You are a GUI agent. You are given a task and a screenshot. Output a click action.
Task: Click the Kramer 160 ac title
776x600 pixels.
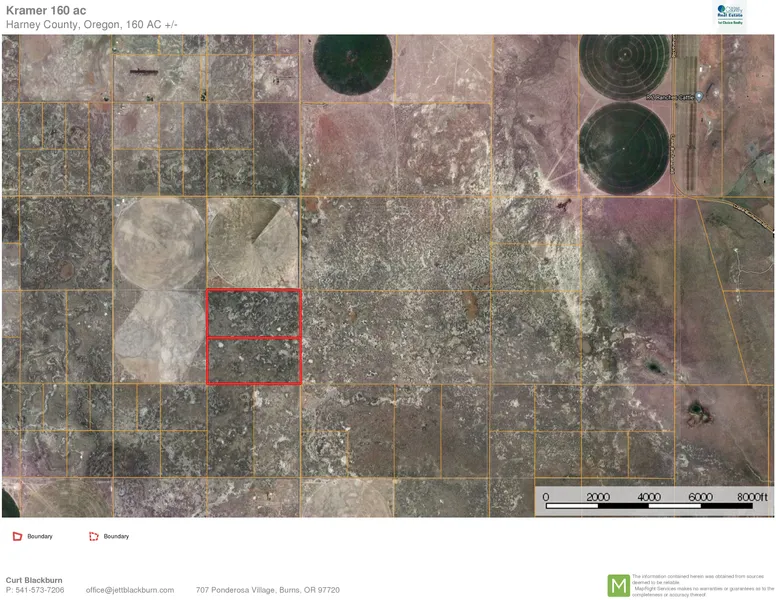[x=46, y=11]
